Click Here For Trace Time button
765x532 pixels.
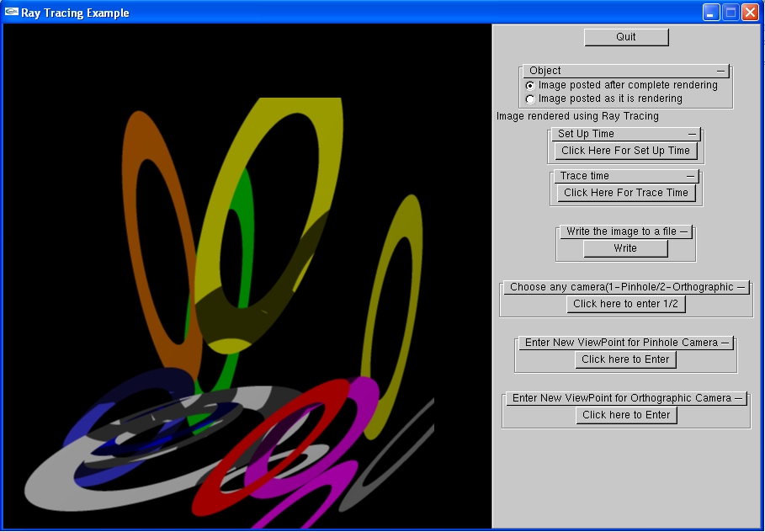click(x=626, y=193)
